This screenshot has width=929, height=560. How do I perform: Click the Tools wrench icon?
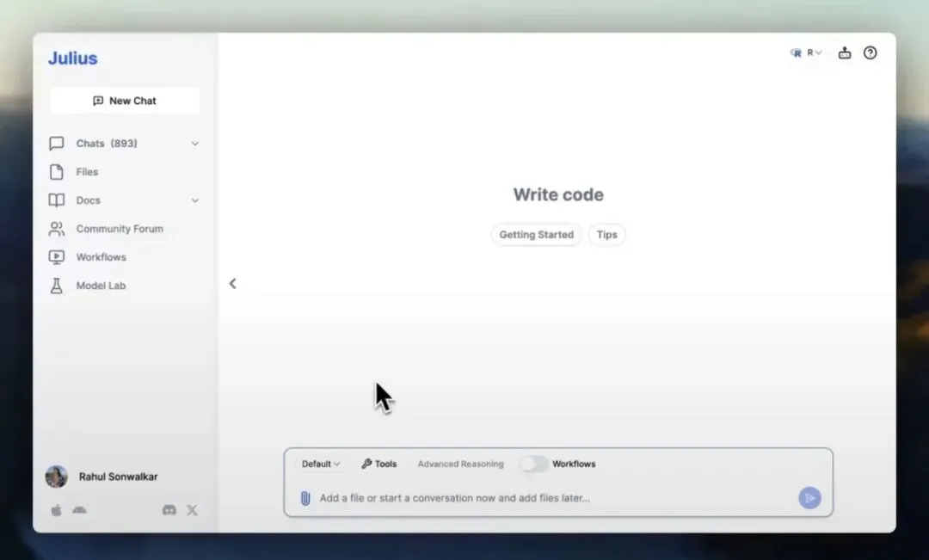tap(366, 464)
